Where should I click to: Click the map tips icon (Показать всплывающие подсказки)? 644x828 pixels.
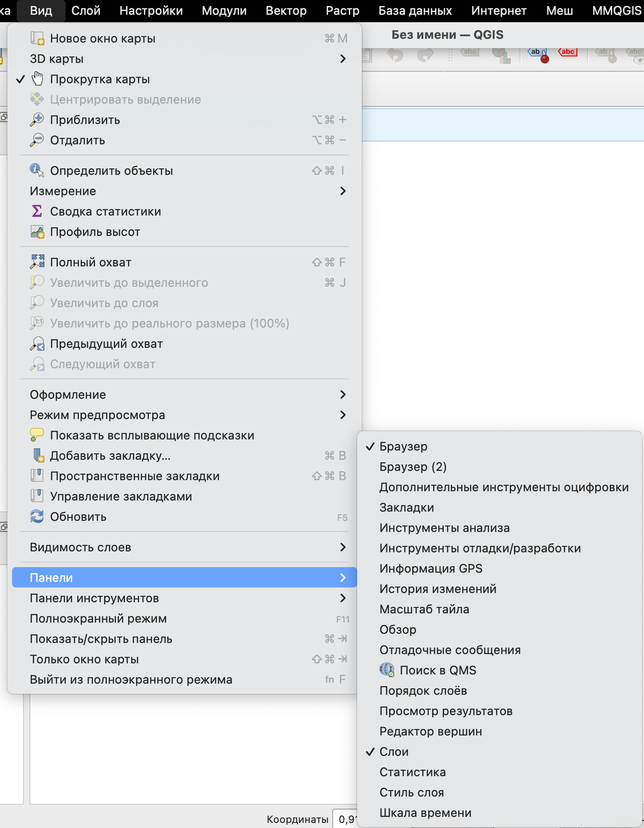pyautogui.click(x=37, y=435)
